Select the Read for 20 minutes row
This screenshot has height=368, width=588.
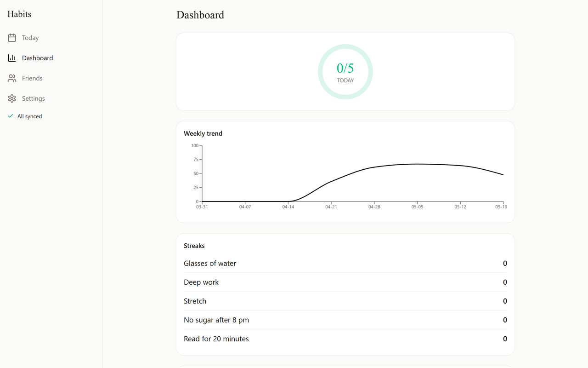[345, 339]
